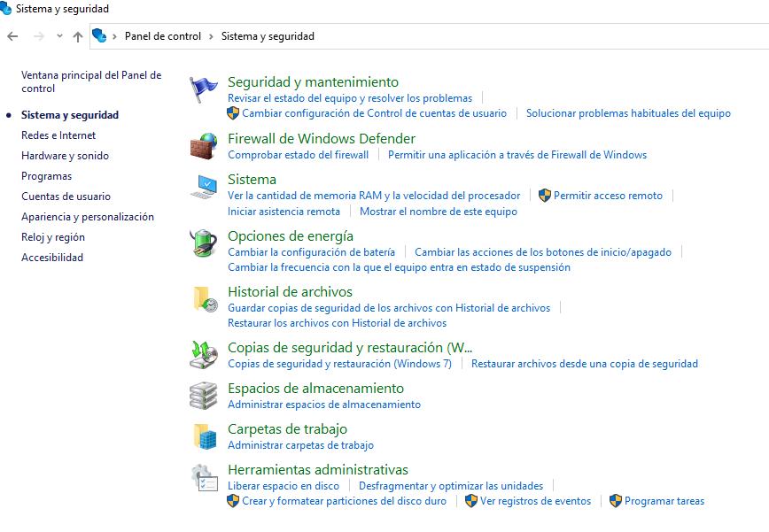Open the recent locations dropdown arrow
This screenshot has width=769, height=532.
click(59, 36)
